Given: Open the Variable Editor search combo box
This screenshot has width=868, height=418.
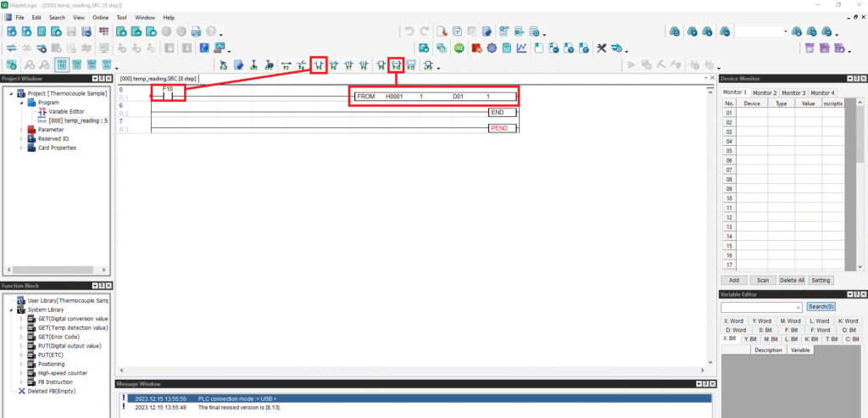Looking at the screenshot, I should pos(761,307).
